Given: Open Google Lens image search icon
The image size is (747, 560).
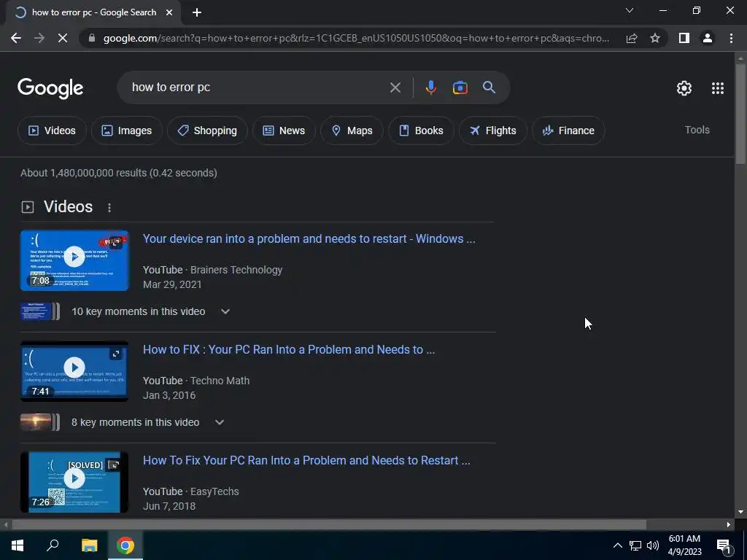Looking at the screenshot, I should [x=460, y=87].
